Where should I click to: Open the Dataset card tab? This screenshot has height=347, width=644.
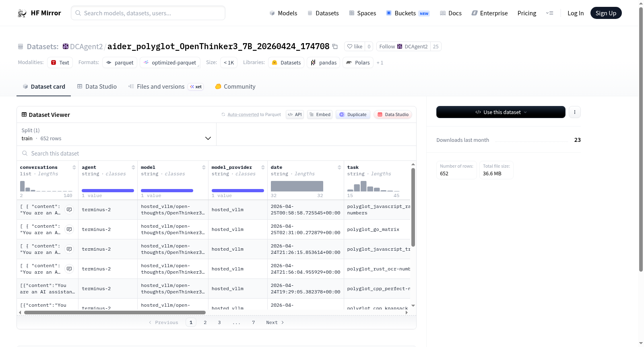[x=43, y=87]
